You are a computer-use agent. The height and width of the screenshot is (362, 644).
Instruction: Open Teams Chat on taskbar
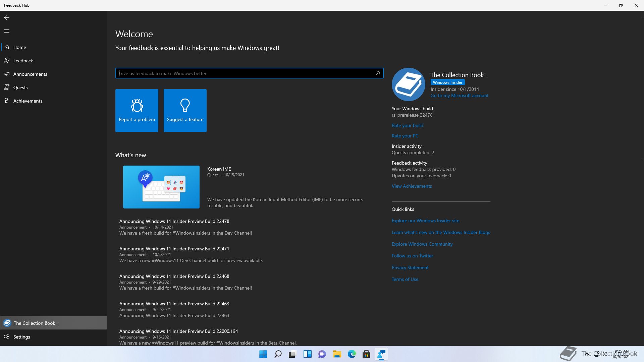[x=322, y=354]
